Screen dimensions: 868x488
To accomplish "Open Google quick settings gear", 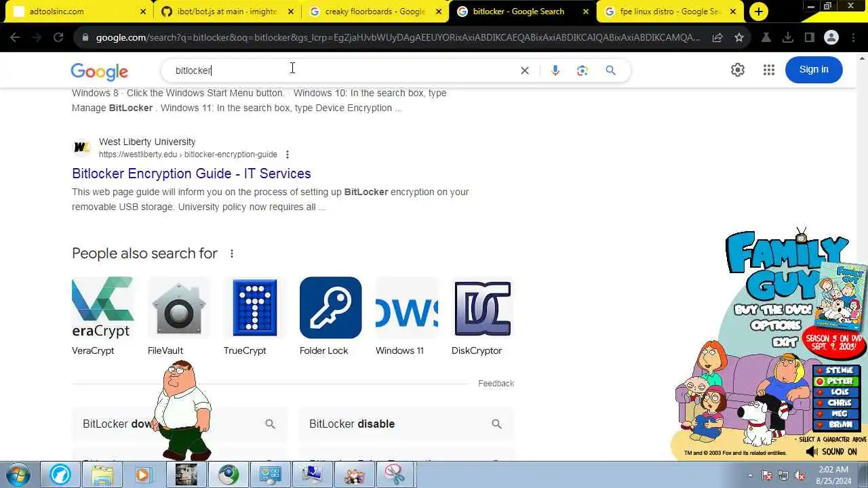I will 738,70.
